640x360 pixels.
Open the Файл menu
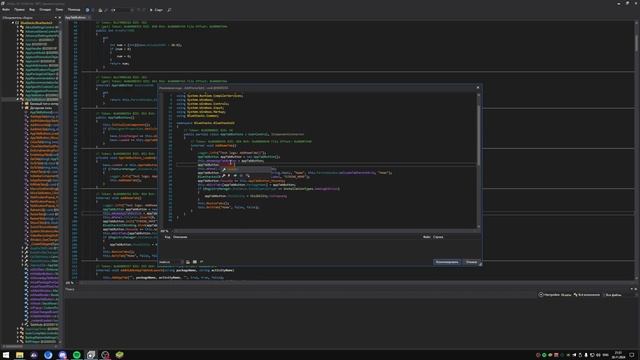click(x=6, y=9)
